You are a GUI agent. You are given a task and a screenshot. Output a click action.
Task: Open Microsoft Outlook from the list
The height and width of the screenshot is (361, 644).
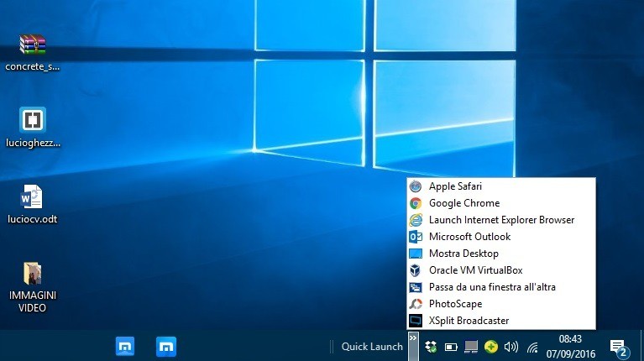(x=469, y=237)
